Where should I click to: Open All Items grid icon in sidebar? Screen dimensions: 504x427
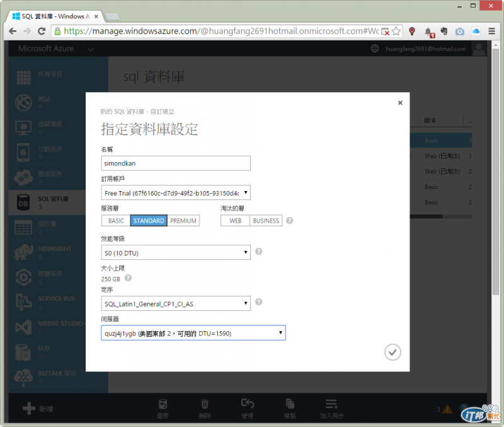23,78
